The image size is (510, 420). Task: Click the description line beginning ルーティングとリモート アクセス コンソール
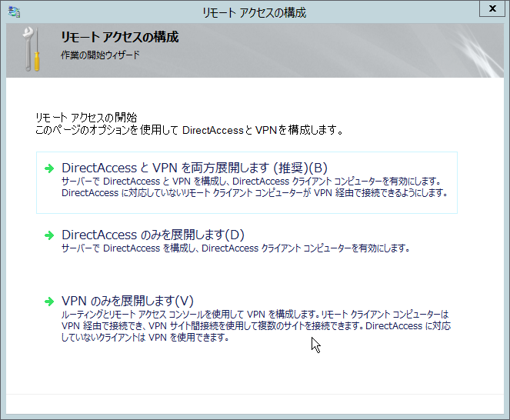coord(255,315)
